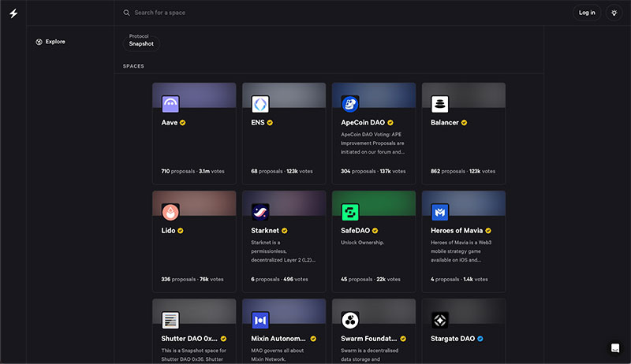Click '304 proposals · 137k votes' text

pyautogui.click(x=373, y=171)
